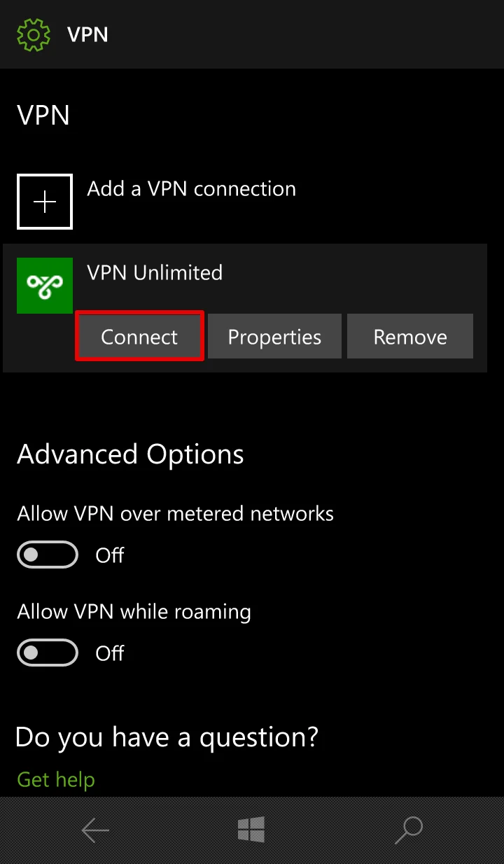Screen dimensions: 504x864
Task: Enable the Allow VPN while roaming switch
Action: point(48,653)
